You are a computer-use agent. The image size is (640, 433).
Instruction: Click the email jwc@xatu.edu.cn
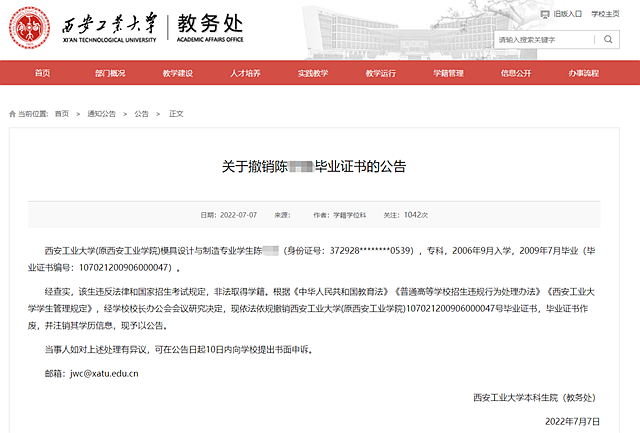(104, 373)
